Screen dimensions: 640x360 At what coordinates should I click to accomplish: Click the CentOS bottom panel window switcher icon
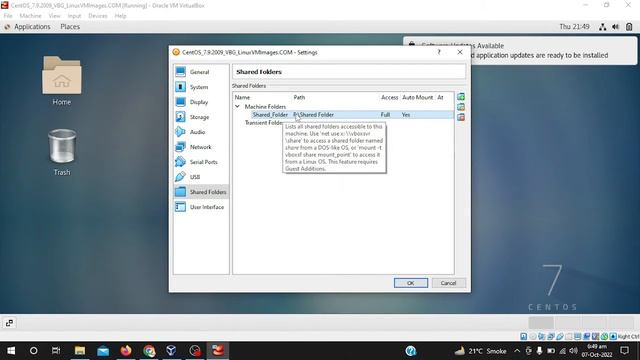pyautogui.click(x=9, y=323)
